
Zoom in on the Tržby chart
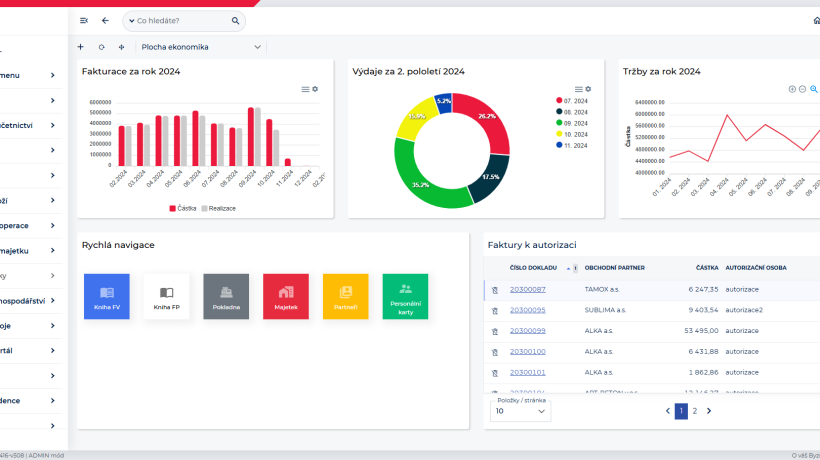pos(792,89)
